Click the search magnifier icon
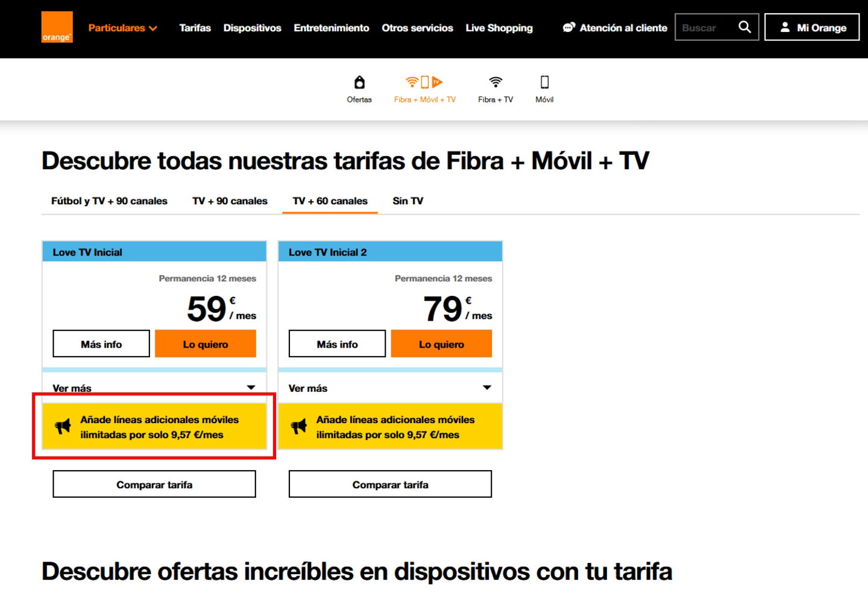Image resolution: width=868 pixels, height=593 pixels. pyautogui.click(x=744, y=27)
